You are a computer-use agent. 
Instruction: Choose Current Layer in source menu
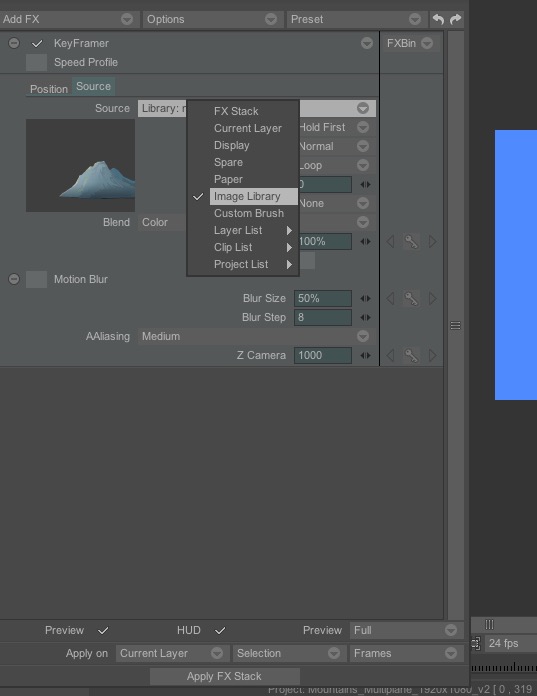tap(248, 128)
